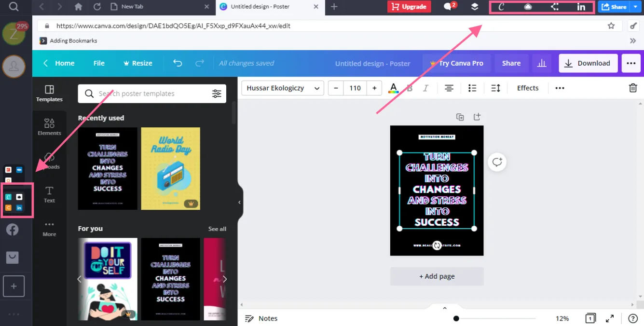644x326 pixels.
Task: Click the World Radio Day template thumbnail
Action: [170, 168]
